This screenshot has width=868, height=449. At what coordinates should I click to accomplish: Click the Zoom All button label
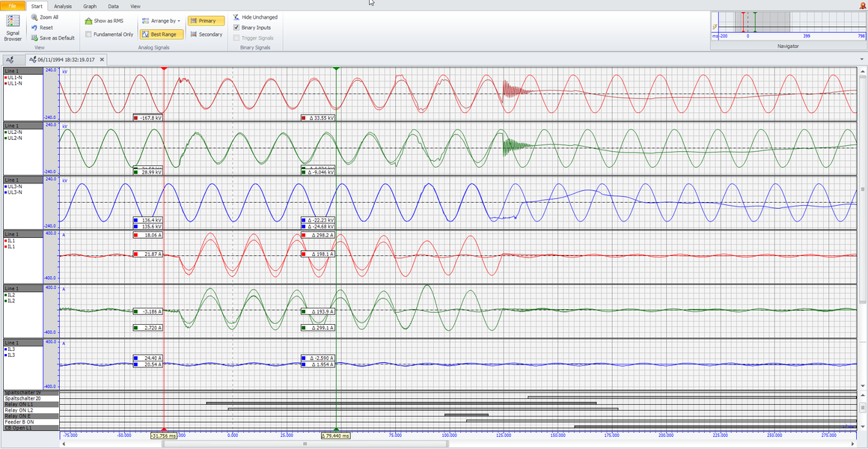49,18
